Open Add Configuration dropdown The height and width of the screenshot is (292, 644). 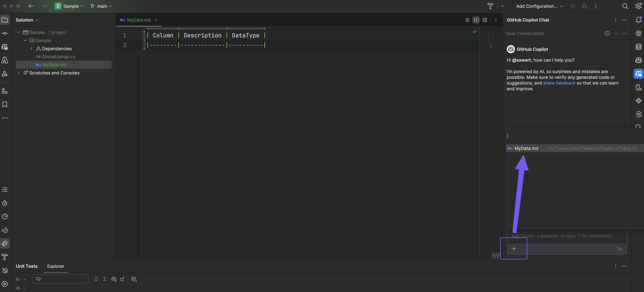[539, 6]
